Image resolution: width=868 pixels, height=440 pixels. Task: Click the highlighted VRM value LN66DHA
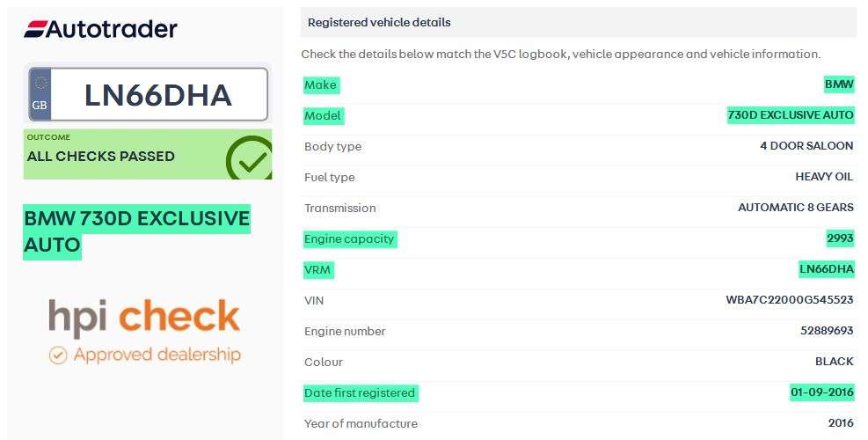pyautogui.click(x=826, y=269)
